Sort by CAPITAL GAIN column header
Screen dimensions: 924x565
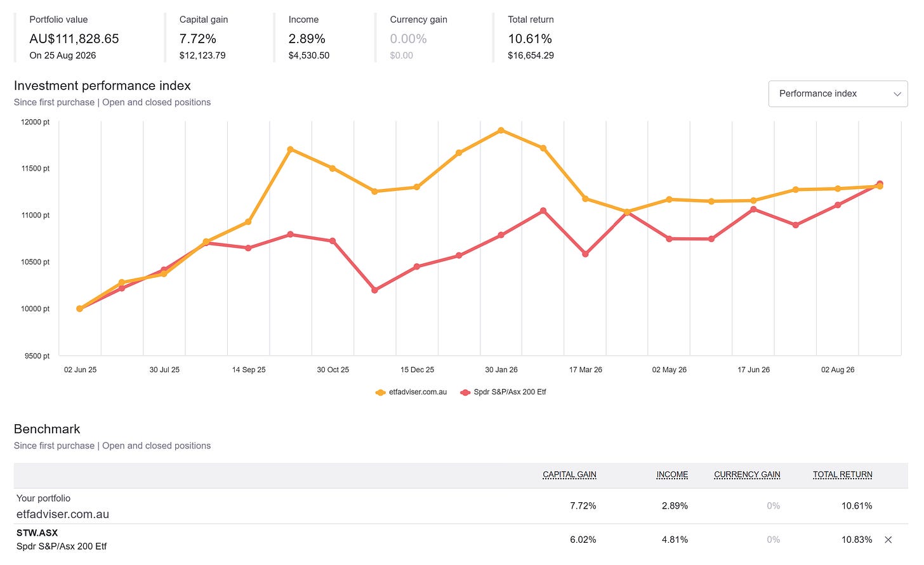tap(569, 474)
